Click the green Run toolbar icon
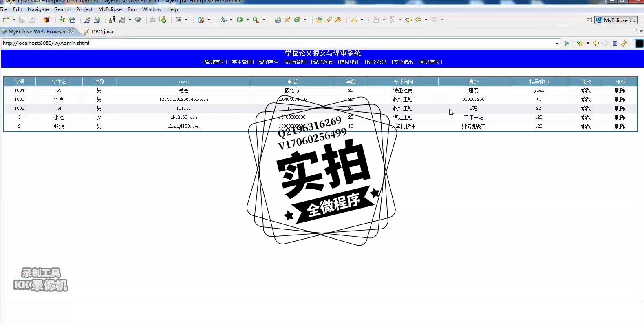Image resolution: width=644 pixels, height=324 pixels. click(x=240, y=20)
